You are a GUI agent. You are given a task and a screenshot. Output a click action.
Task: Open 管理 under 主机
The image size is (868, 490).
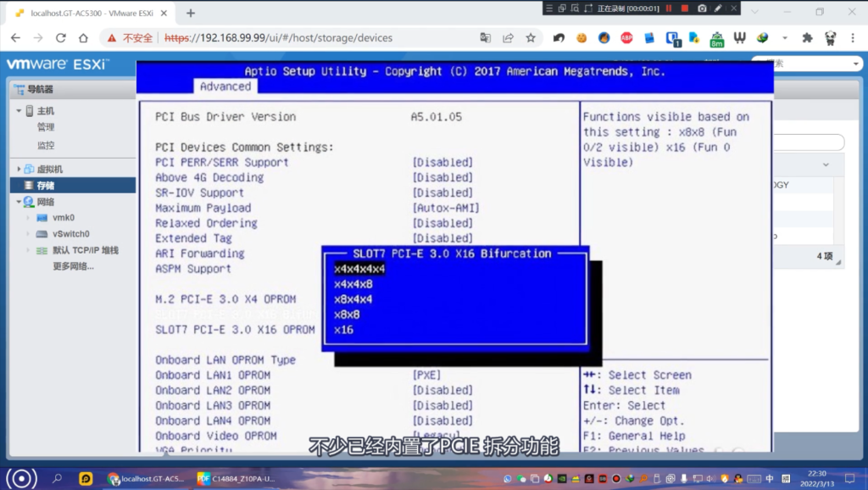[45, 128]
